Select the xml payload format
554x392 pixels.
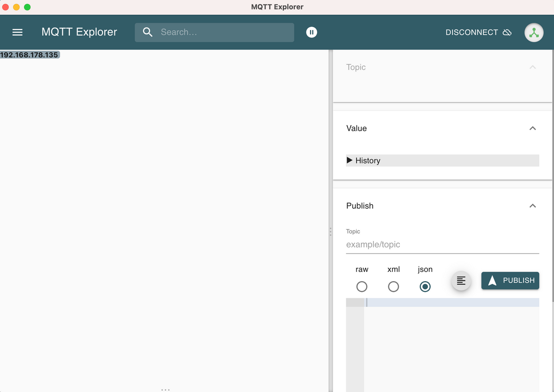393,287
